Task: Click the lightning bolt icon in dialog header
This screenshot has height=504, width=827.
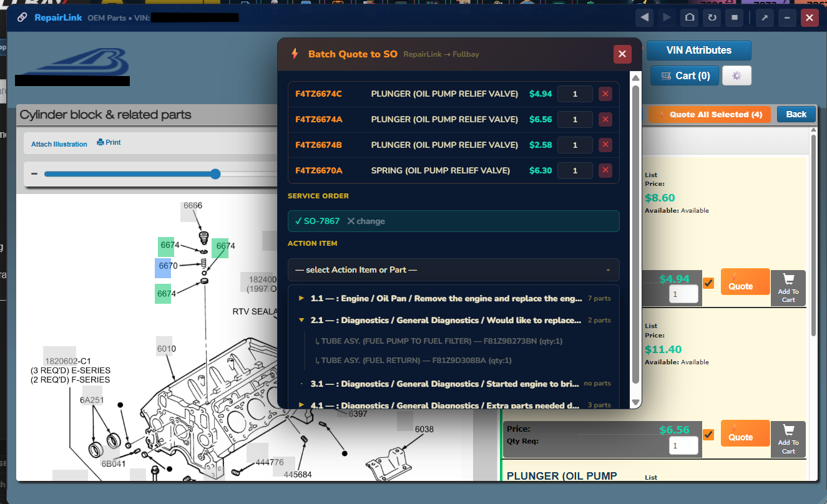Action: click(x=295, y=54)
